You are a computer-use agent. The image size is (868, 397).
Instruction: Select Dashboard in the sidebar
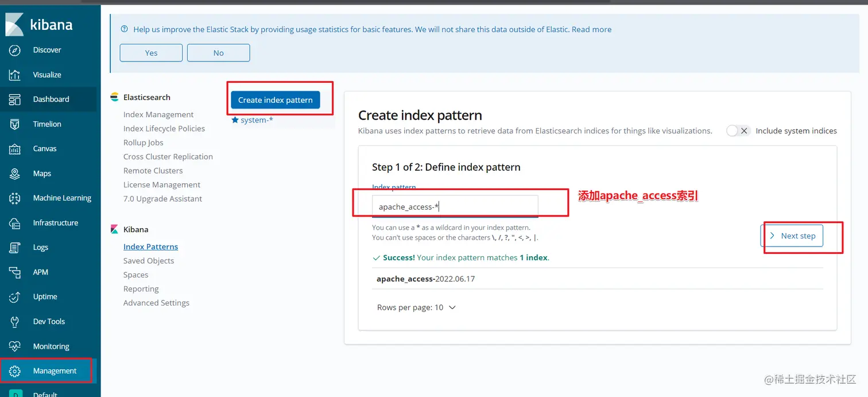pyautogui.click(x=51, y=99)
